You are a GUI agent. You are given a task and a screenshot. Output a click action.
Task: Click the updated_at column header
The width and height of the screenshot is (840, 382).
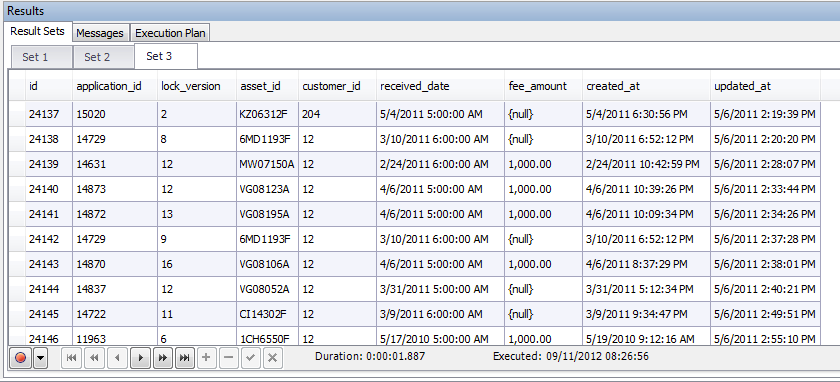(x=766, y=86)
